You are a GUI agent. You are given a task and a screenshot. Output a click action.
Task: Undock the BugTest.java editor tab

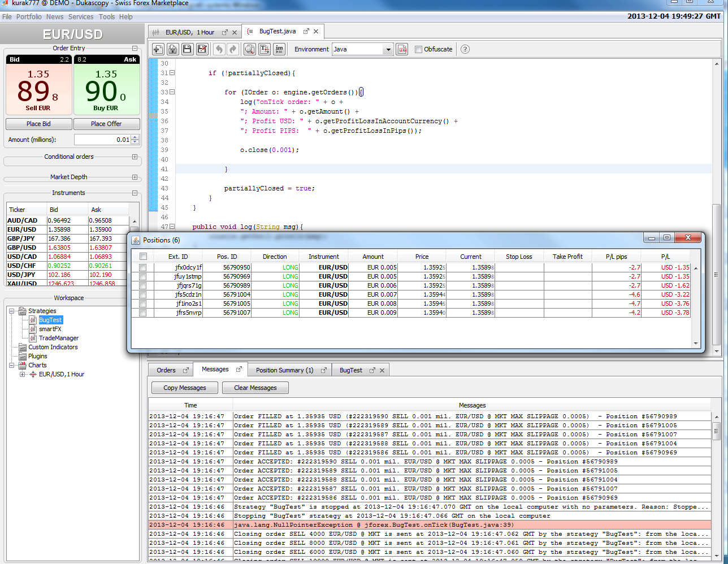(306, 32)
